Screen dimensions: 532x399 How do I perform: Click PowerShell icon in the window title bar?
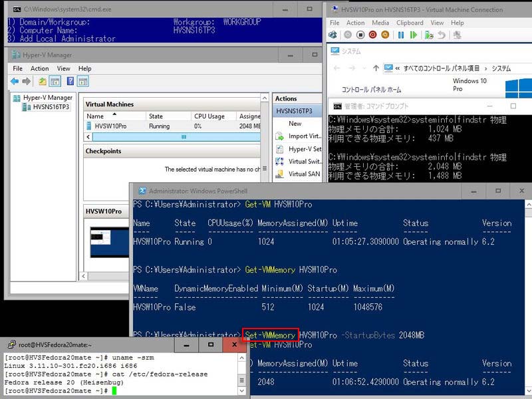(x=142, y=191)
